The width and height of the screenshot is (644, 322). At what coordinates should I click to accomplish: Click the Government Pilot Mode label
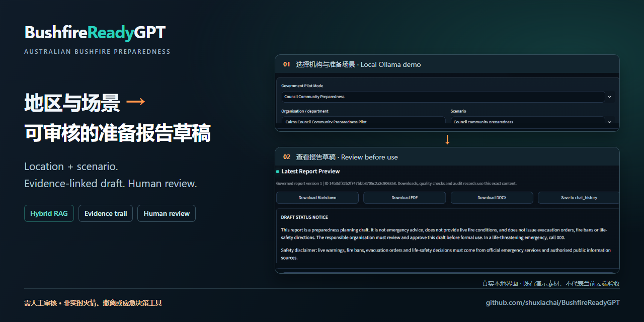pyautogui.click(x=302, y=86)
